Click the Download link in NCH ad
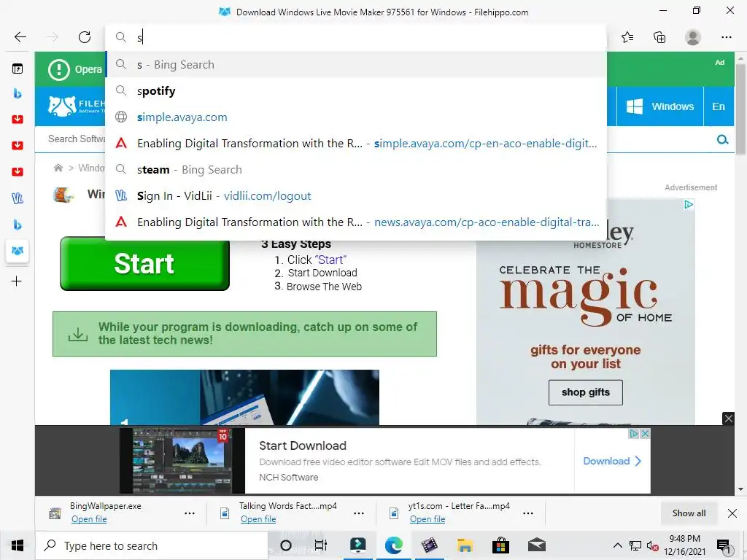 [612, 461]
